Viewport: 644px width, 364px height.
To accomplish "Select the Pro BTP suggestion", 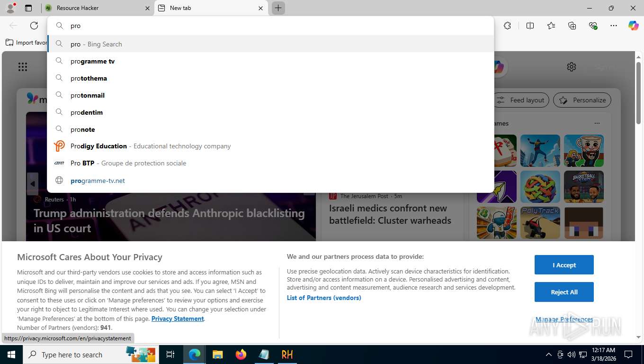I will coord(270,163).
